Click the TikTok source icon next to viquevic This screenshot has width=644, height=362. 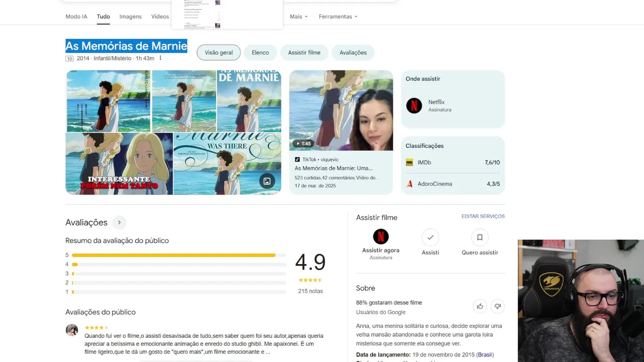point(297,159)
